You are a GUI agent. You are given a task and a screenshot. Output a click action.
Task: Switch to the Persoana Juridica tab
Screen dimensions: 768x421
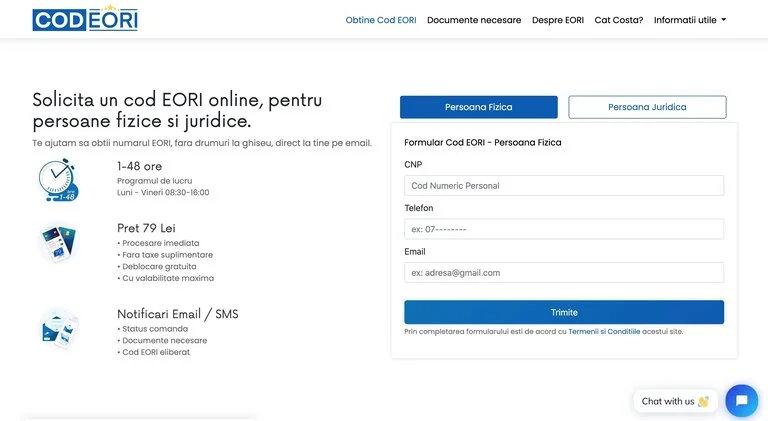pos(647,107)
